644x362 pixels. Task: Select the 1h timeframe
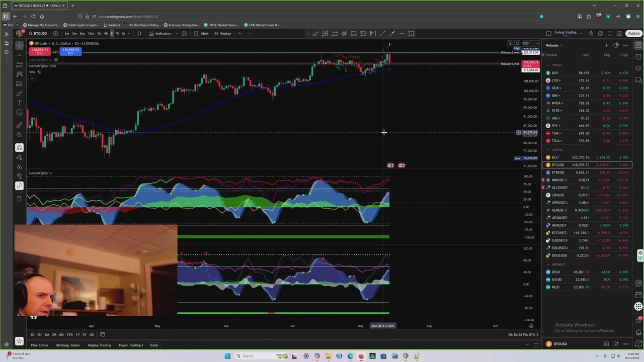99,34
